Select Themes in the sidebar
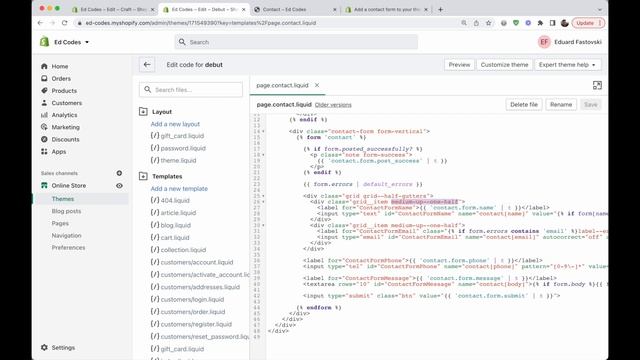 tap(63, 199)
